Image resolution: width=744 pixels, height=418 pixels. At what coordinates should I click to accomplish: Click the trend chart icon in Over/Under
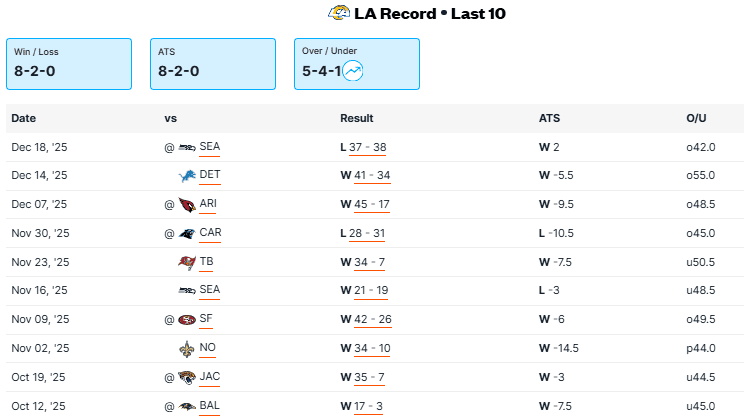point(353,71)
